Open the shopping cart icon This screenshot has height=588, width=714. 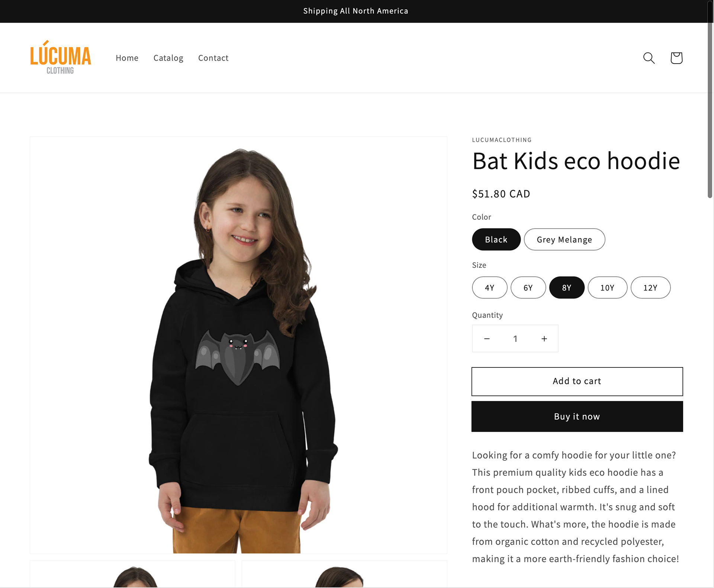tap(676, 58)
